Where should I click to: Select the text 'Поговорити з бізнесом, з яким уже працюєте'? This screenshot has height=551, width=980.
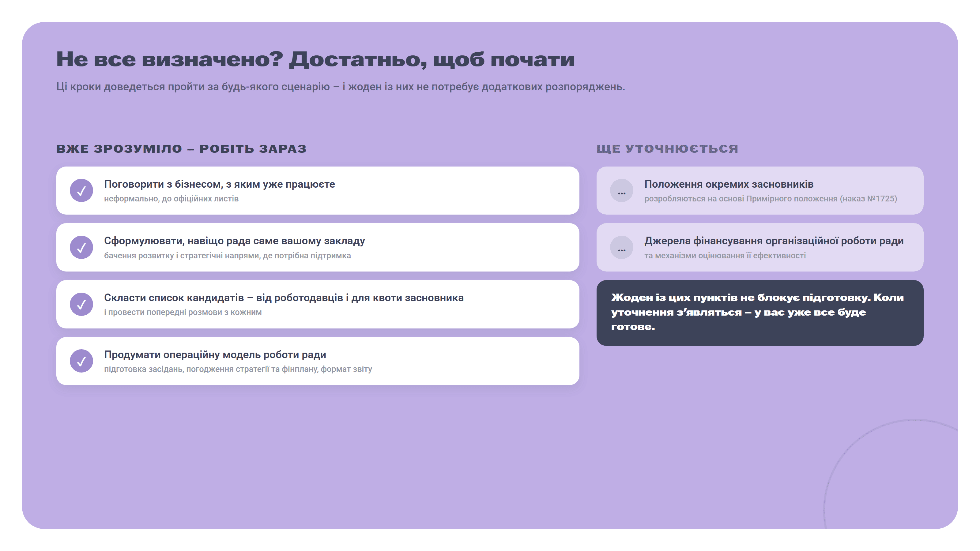(220, 184)
